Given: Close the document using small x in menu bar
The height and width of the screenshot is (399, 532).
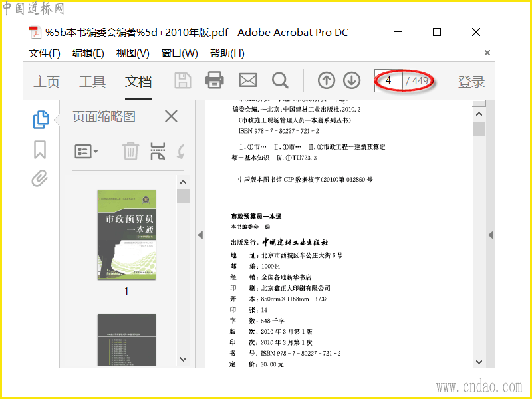Looking at the screenshot, I should click(487, 53).
